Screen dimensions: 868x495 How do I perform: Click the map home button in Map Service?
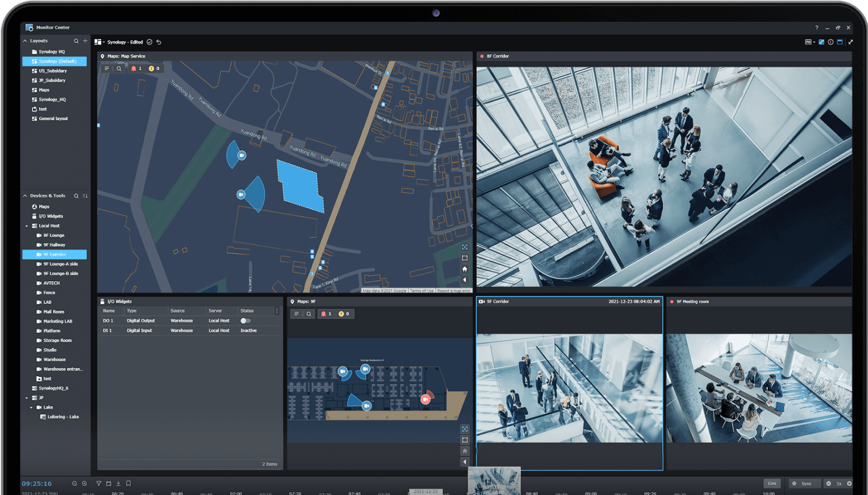click(x=464, y=269)
